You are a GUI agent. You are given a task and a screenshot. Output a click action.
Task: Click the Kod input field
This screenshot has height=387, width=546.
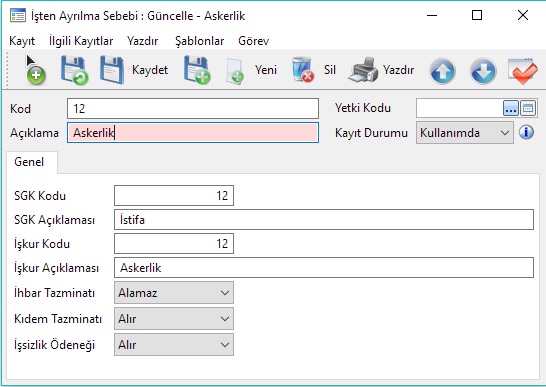coord(193,109)
